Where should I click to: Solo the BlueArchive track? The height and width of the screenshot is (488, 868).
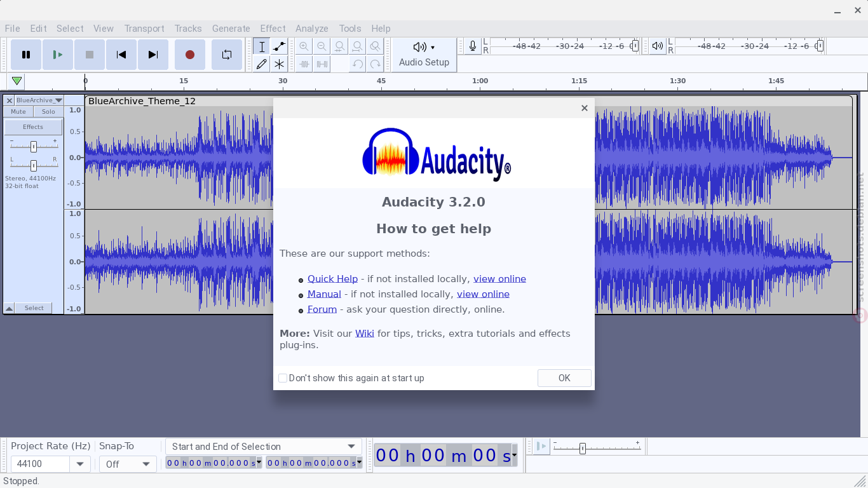(x=48, y=112)
